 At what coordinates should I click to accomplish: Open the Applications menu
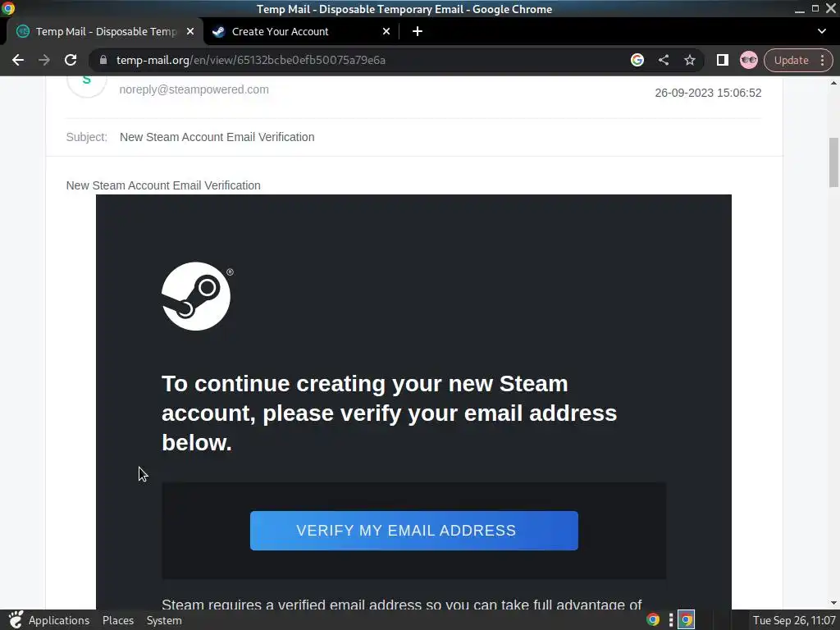pos(59,620)
